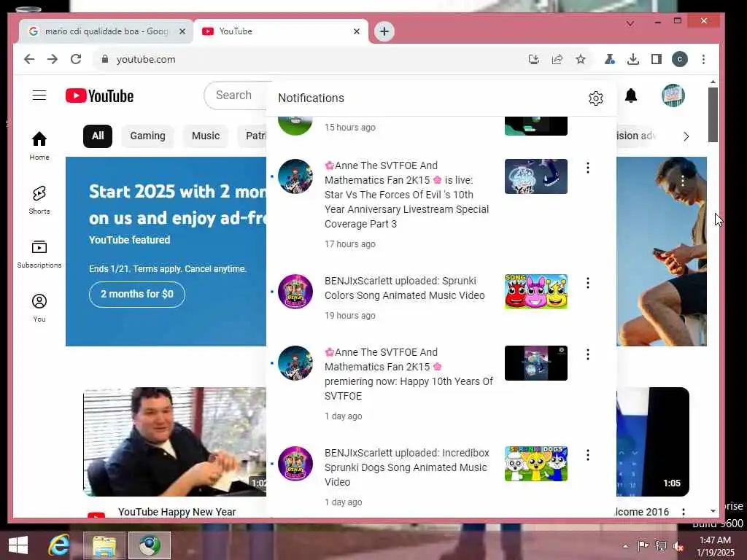Open Subscriptions in the sidebar
Screen dimensions: 747x560
39,254
